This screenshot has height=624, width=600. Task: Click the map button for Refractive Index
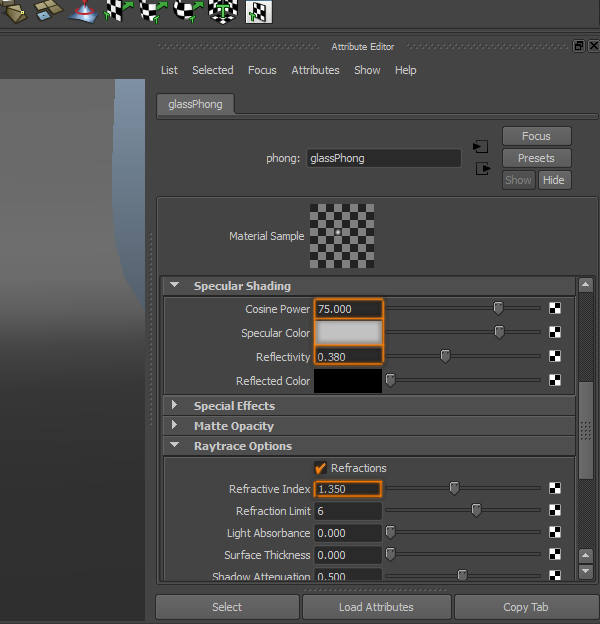pyautogui.click(x=555, y=488)
